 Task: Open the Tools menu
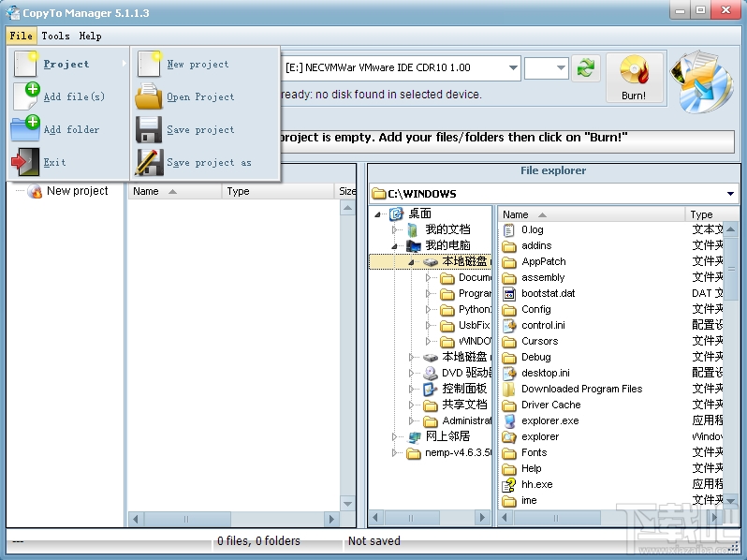[55, 36]
